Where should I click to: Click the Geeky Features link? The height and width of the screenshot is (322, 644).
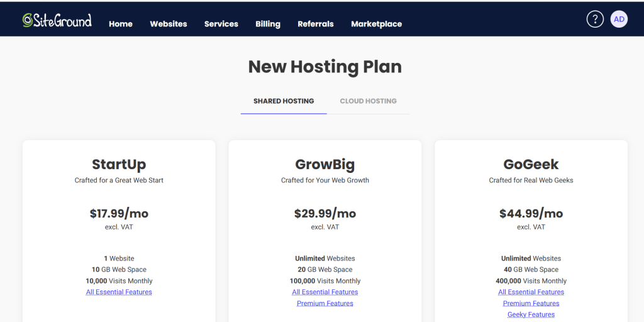[531, 314]
